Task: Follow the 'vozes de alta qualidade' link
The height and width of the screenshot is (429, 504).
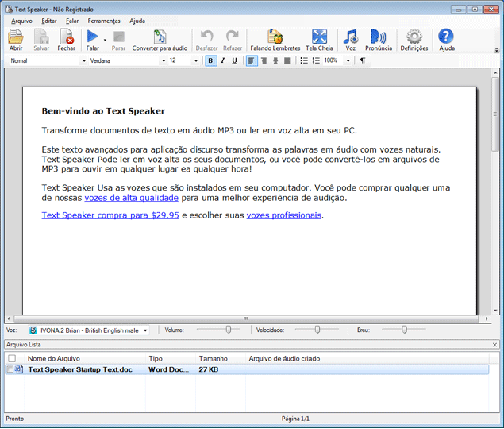Action: 131,198
